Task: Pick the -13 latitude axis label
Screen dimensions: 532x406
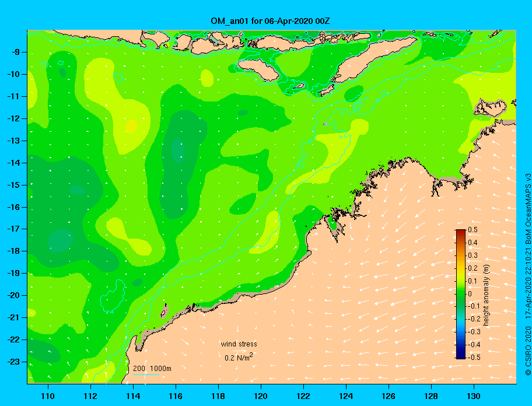Action: pos(13,141)
